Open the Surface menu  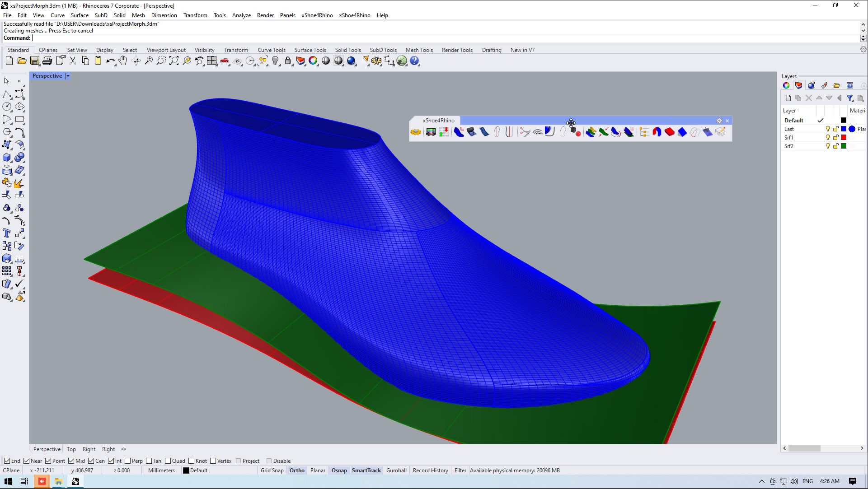click(80, 15)
